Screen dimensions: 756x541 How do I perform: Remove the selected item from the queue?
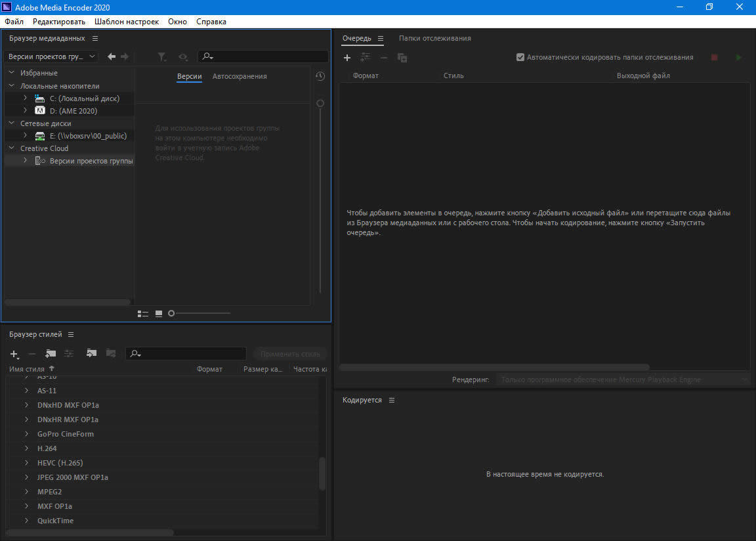tap(384, 58)
